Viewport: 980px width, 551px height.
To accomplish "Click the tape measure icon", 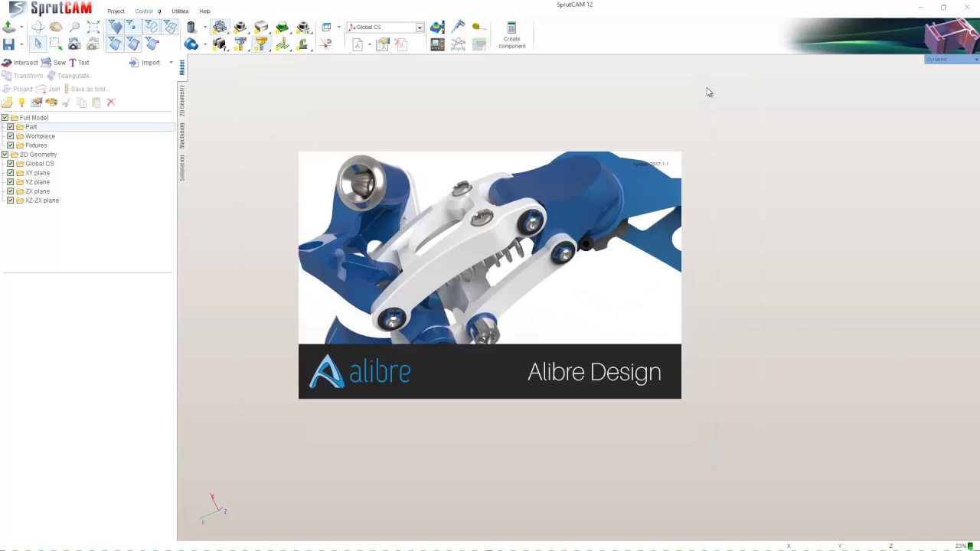I will point(479,27).
